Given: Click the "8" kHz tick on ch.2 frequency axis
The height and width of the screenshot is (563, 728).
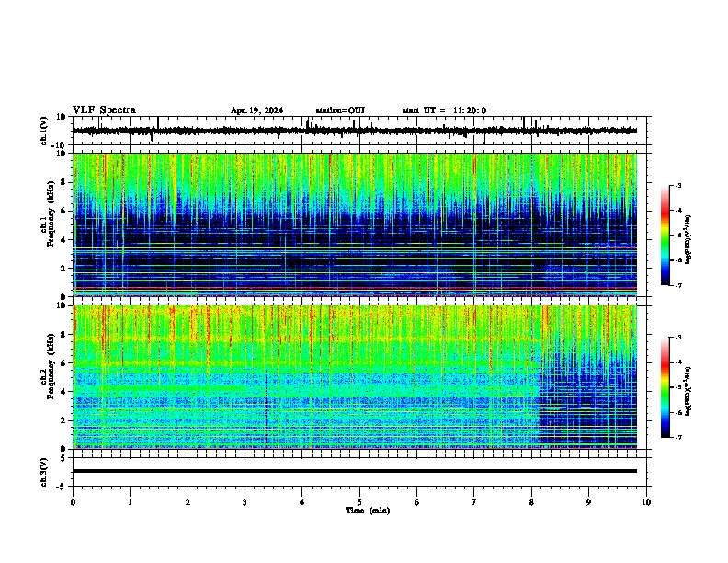Looking at the screenshot, I should [x=64, y=335].
